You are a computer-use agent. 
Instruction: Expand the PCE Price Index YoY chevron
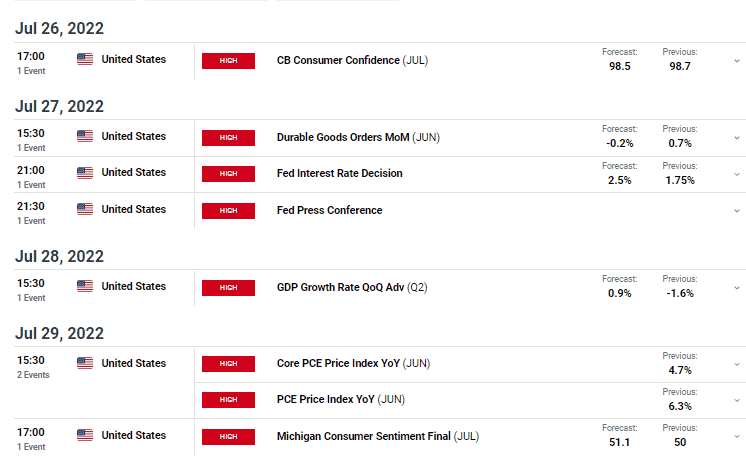click(x=736, y=400)
